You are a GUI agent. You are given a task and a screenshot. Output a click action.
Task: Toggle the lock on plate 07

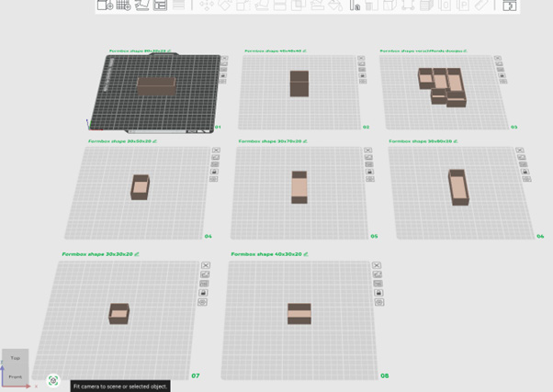pyautogui.click(x=203, y=293)
